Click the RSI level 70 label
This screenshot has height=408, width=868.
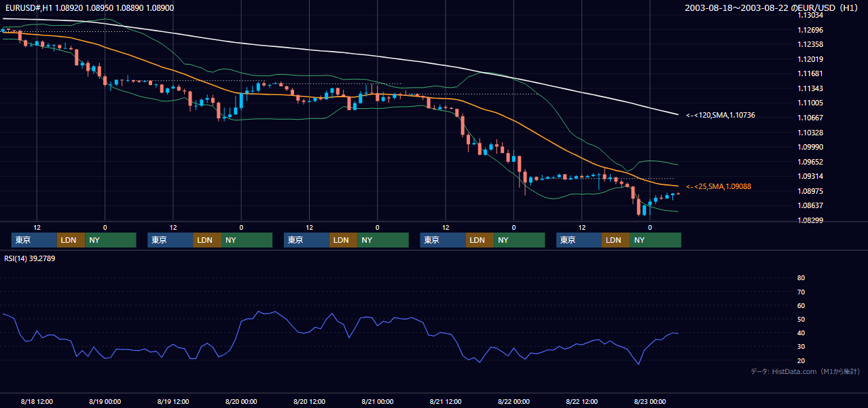[x=801, y=292]
